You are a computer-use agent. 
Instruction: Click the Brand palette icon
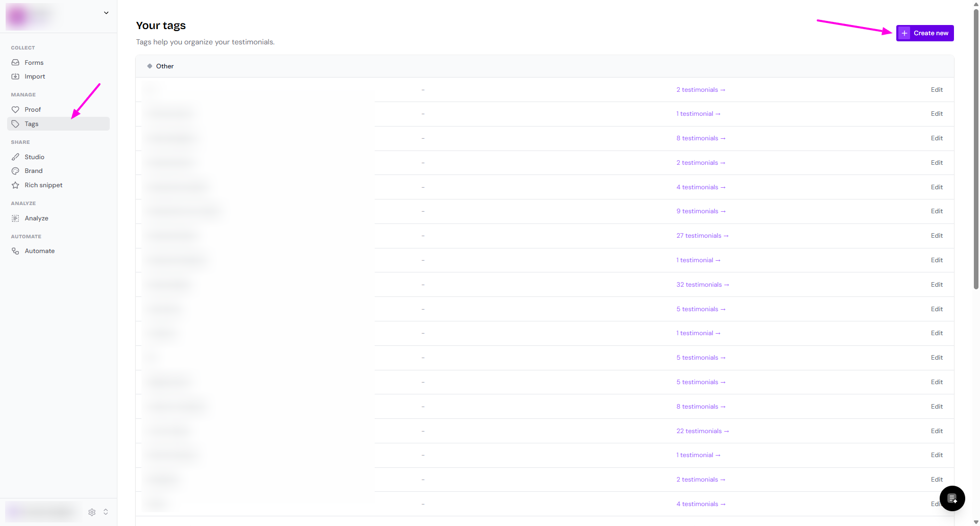pyautogui.click(x=15, y=171)
